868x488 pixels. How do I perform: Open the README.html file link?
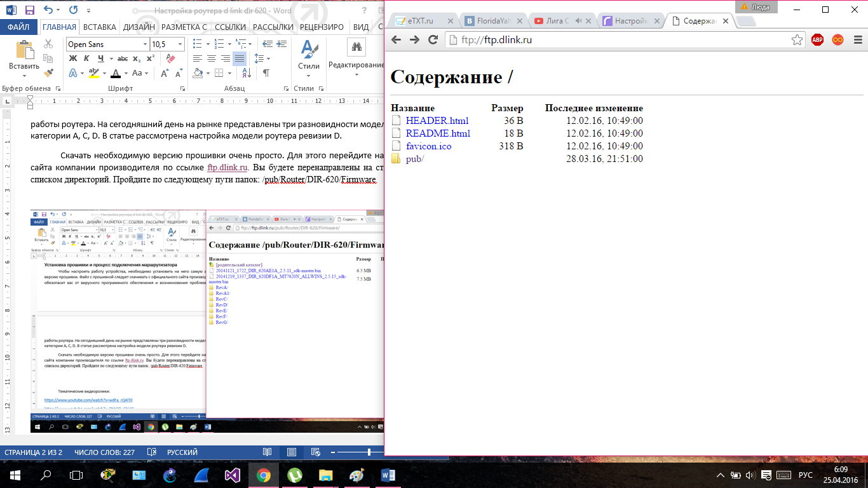click(438, 133)
